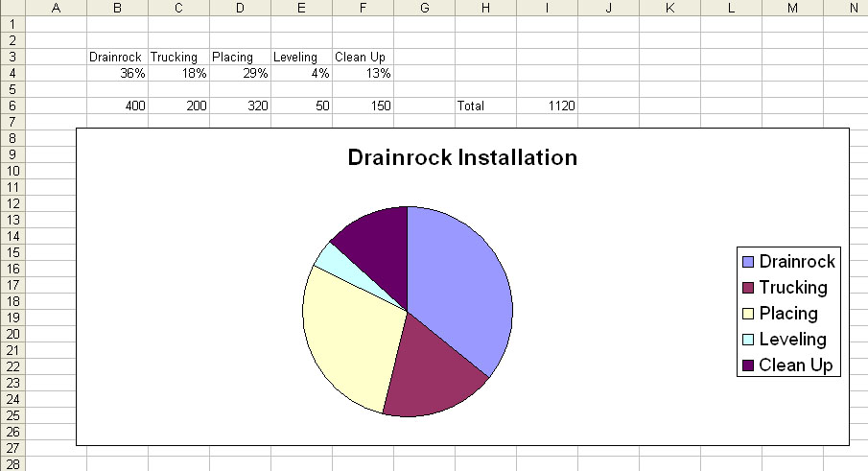Viewport: 868px width, 471px height.
Task: Select the cell showing 36%
Action: coord(117,73)
